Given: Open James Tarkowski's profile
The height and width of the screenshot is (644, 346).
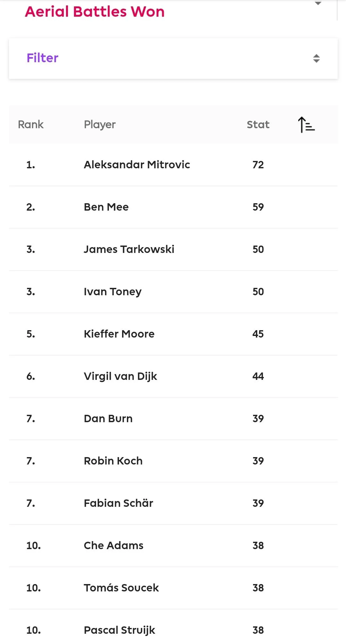Looking at the screenshot, I should 129,249.
